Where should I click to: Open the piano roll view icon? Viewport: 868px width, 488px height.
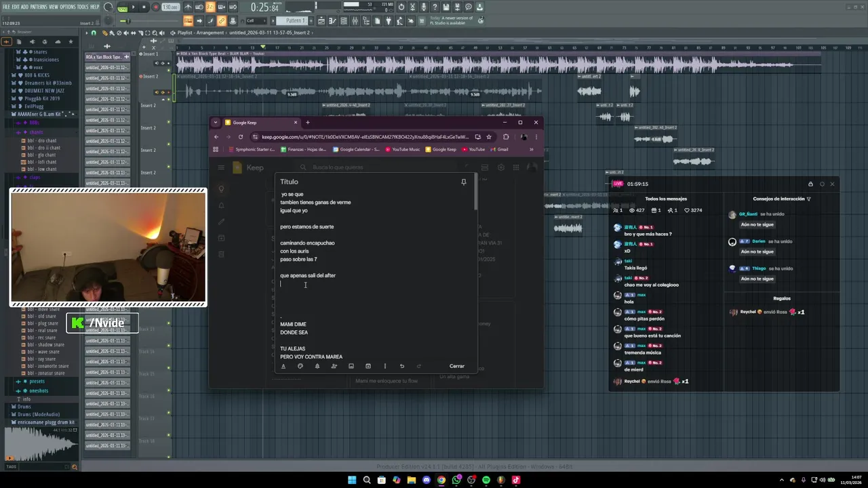pos(332,20)
